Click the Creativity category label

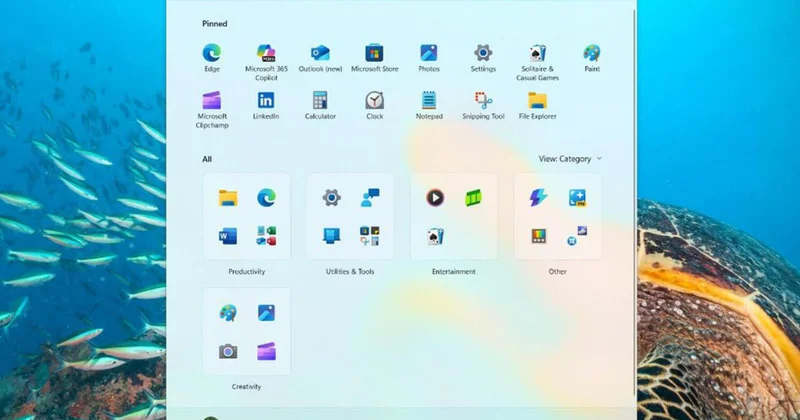point(246,386)
